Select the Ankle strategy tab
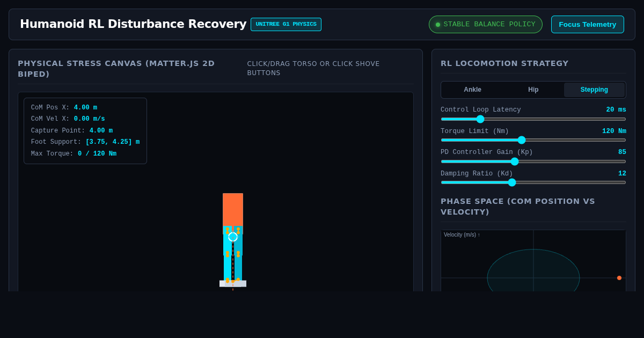 point(473,90)
